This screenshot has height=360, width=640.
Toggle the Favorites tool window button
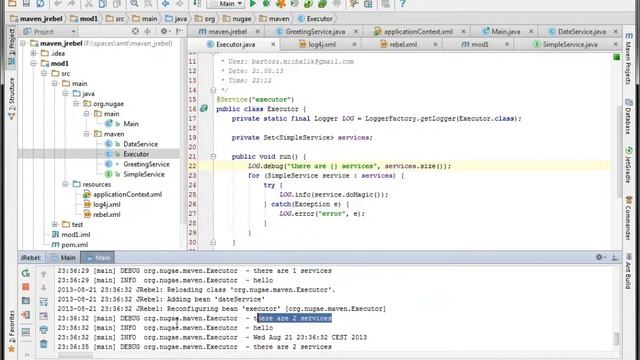[11, 331]
